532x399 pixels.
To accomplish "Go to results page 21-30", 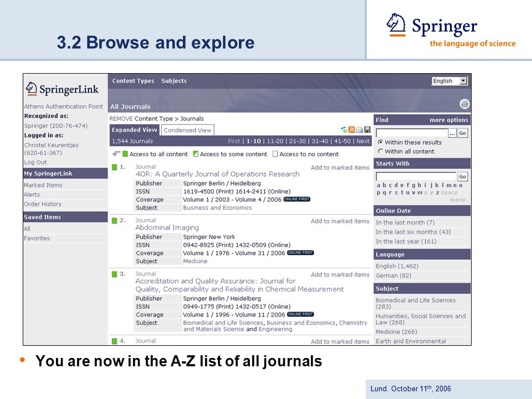I will pyautogui.click(x=297, y=141).
